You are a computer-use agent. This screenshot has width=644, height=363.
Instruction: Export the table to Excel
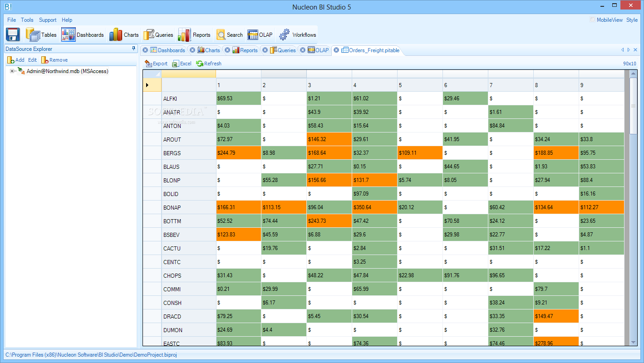coord(182,64)
